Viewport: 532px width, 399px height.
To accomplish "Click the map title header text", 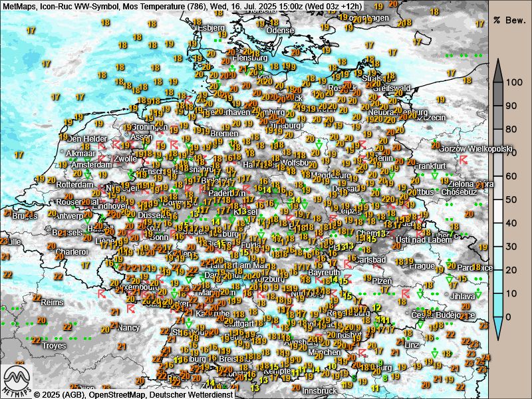I will (x=183, y=5).
